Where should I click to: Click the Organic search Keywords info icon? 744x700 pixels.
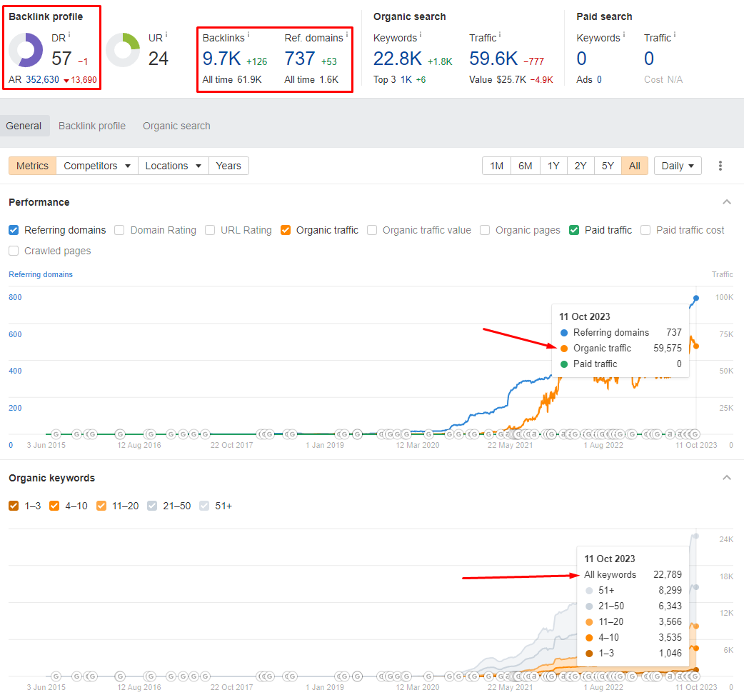(x=421, y=35)
